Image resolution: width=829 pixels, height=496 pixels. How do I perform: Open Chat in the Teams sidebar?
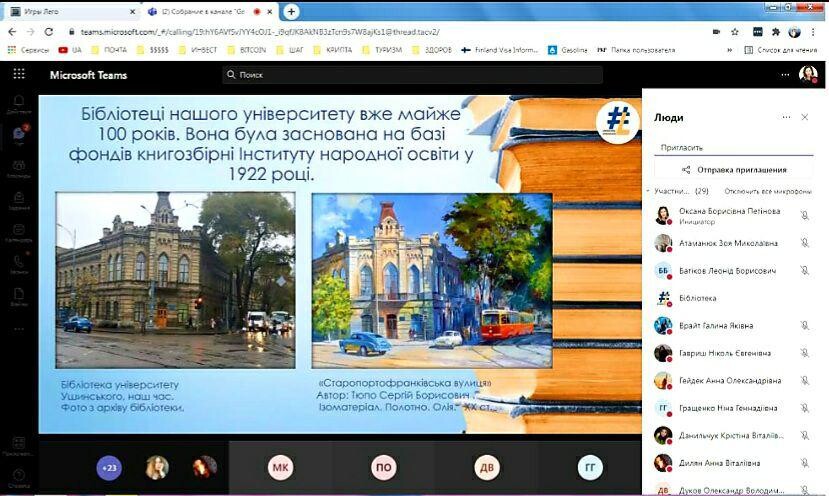(x=19, y=136)
